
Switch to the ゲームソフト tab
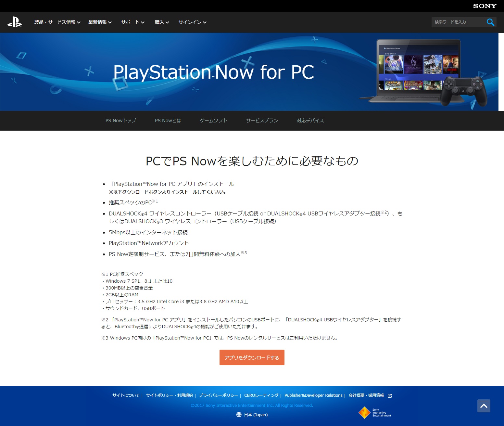pos(213,121)
